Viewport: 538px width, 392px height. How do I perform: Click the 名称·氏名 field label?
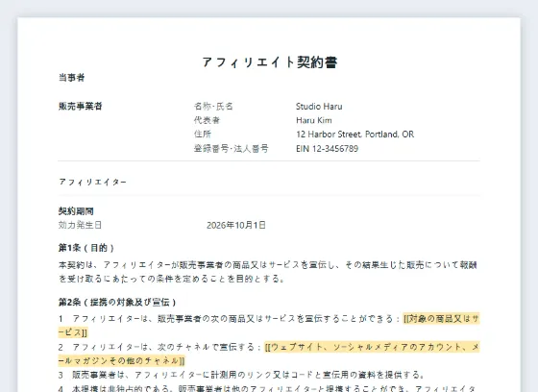pos(213,107)
